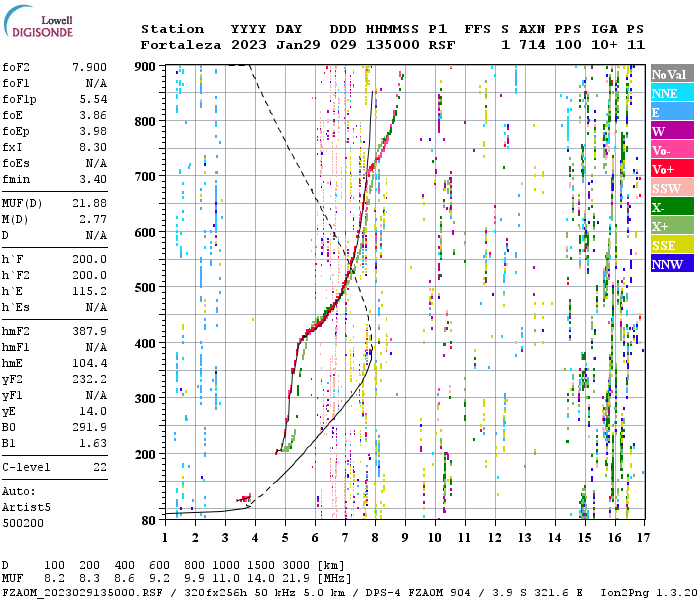Click the 900 km height axis label

[146, 66]
